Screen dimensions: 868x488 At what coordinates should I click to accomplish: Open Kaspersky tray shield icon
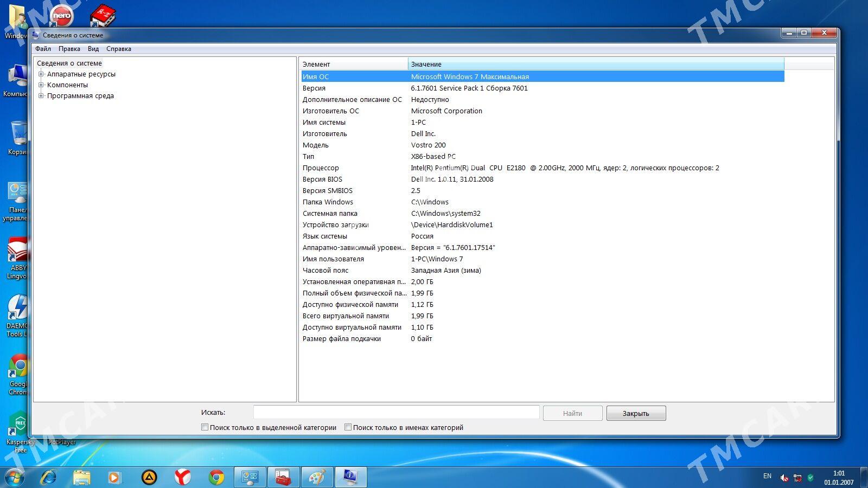coord(810,478)
